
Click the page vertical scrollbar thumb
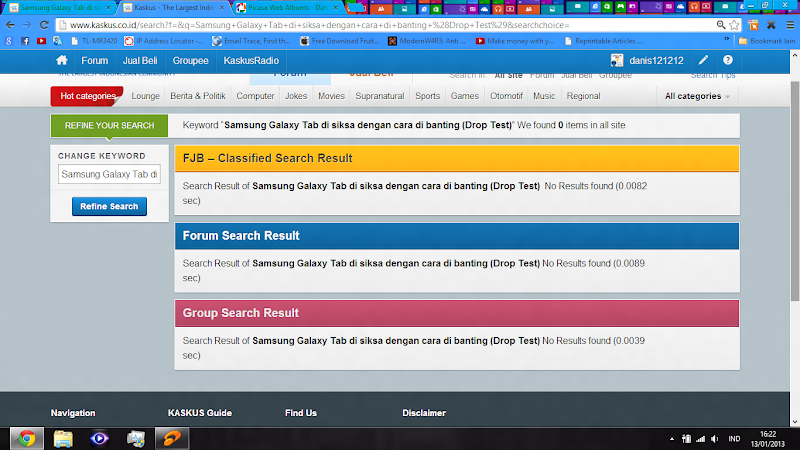tap(795, 191)
